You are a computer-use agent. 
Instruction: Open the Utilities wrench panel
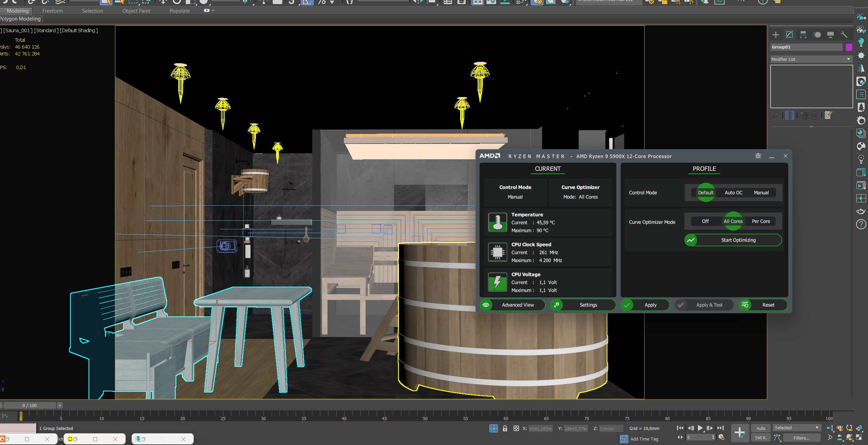pyautogui.click(x=844, y=35)
